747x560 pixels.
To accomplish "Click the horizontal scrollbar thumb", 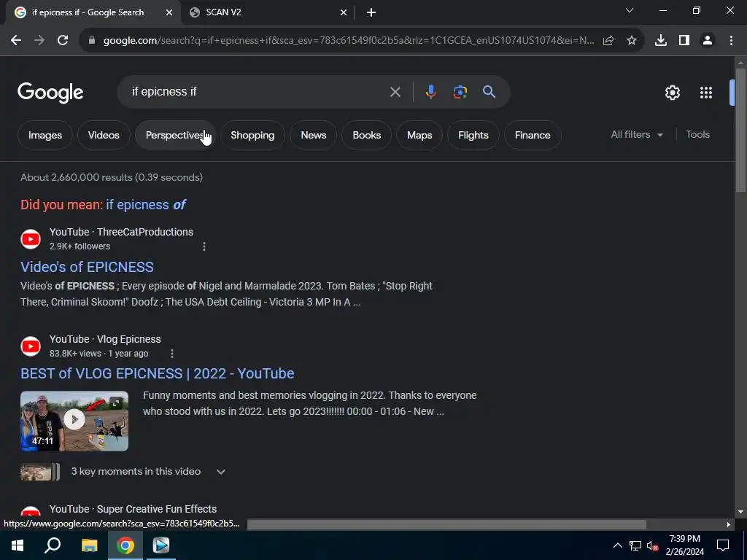I will click(x=447, y=525).
